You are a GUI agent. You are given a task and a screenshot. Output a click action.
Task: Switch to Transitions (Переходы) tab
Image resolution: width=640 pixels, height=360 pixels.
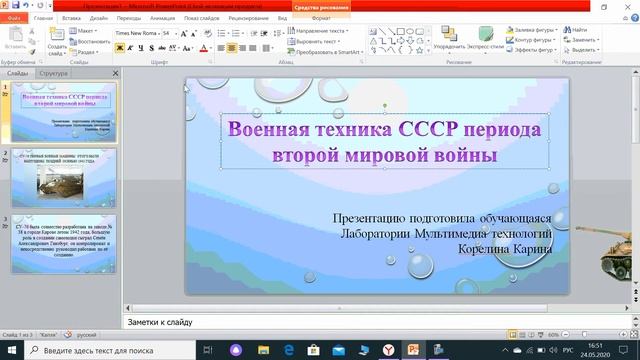click(x=129, y=18)
